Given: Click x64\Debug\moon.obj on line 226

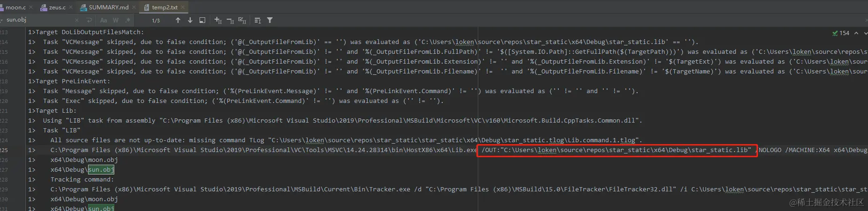Looking at the screenshot, I should 84,160.
